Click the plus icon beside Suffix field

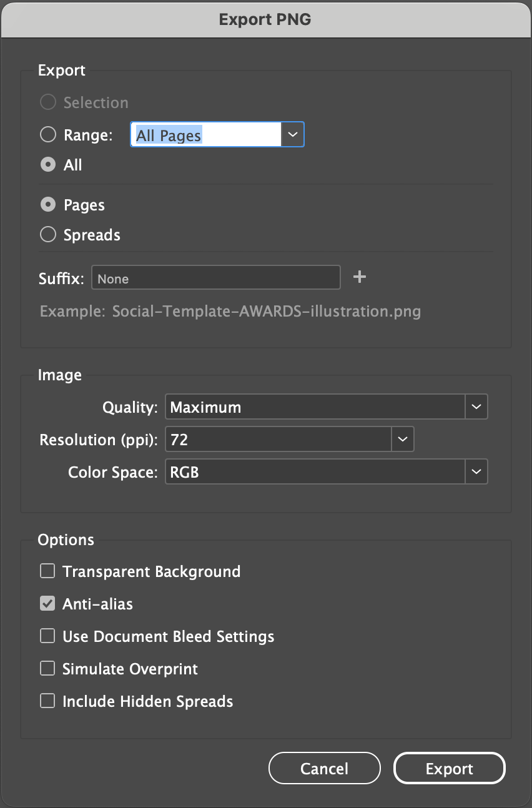pyautogui.click(x=359, y=277)
